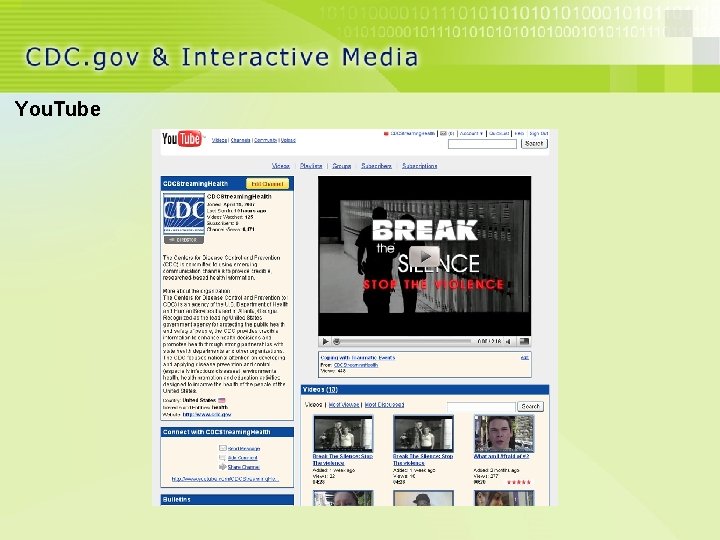Click the CDCStreamingHealth panel header title

tap(196, 184)
